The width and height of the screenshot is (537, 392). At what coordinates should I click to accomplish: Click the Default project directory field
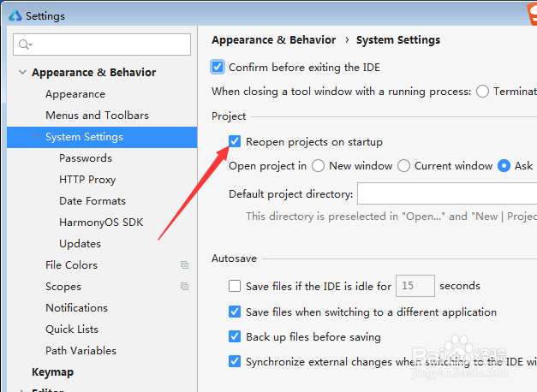[x=447, y=193]
